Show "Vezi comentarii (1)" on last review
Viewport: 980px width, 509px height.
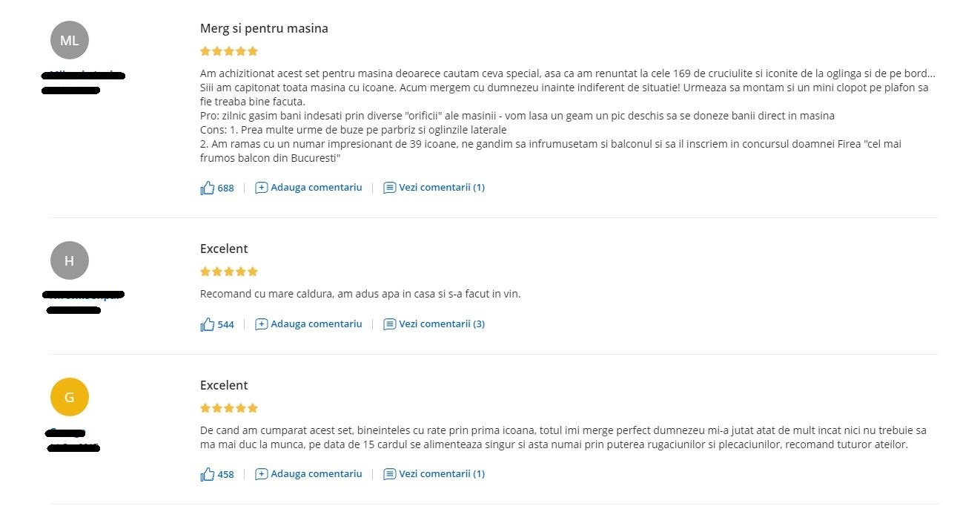[442, 474]
